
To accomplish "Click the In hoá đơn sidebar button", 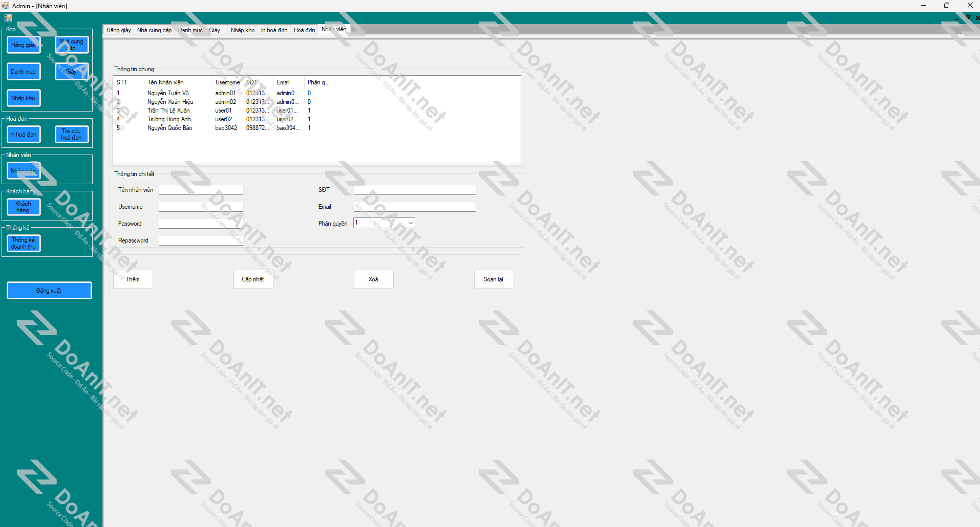I will pos(24,135).
